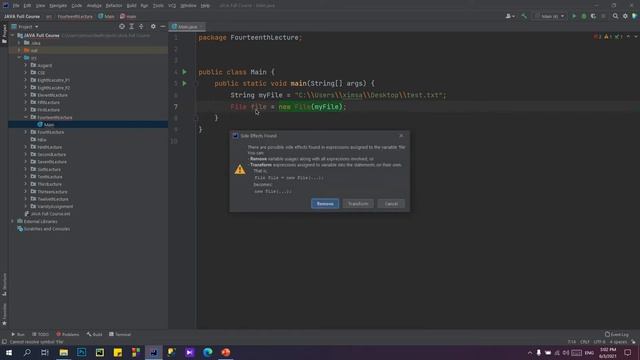
Task: Collapse the FourteenthLecture package
Action: pos(26,117)
